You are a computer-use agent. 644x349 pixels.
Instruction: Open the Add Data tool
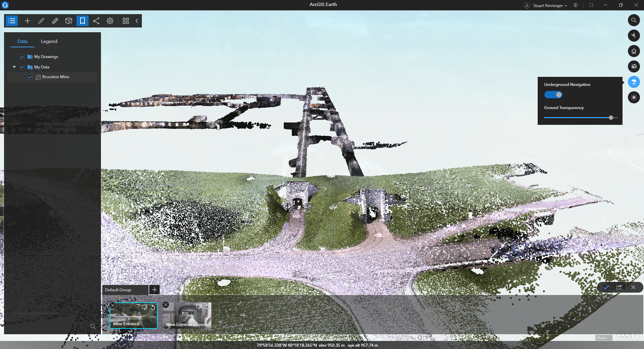click(x=28, y=21)
